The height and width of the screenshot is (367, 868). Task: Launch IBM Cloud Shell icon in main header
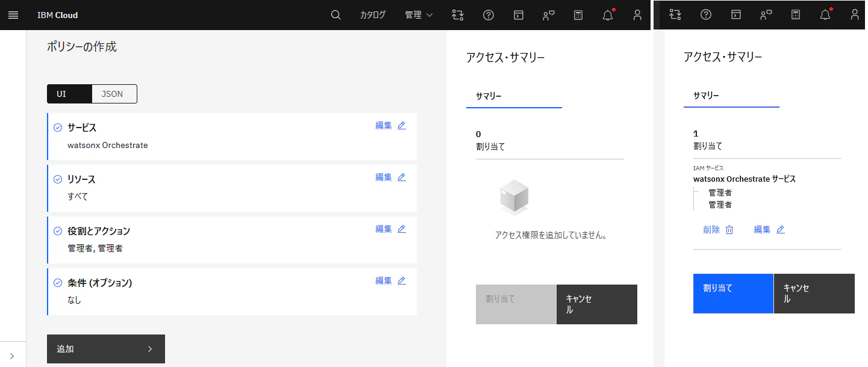coord(518,15)
